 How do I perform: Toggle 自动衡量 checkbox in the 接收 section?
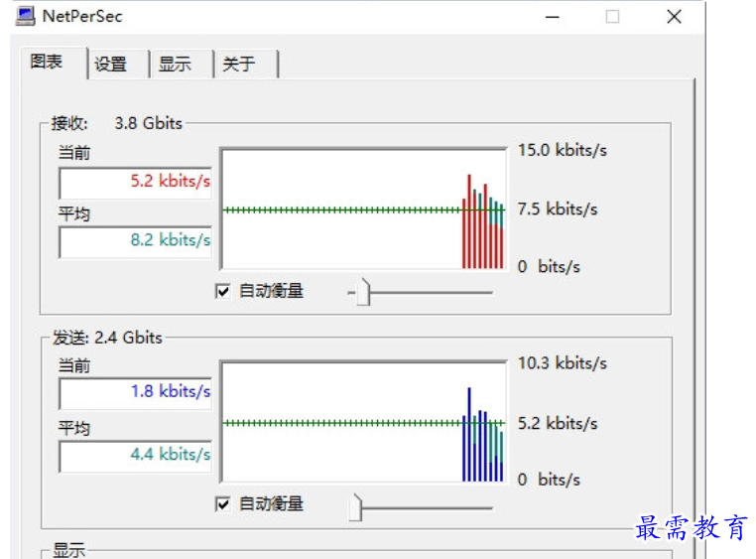click(x=223, y=291)
